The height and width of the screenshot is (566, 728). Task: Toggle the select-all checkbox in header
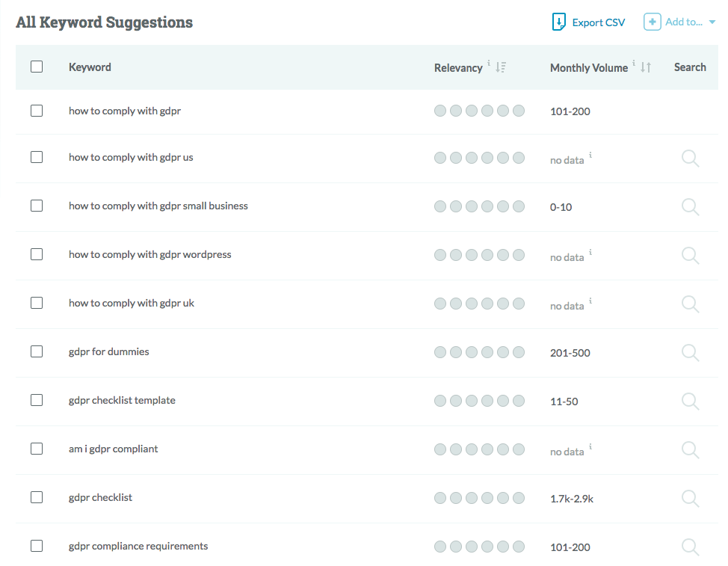37,67
